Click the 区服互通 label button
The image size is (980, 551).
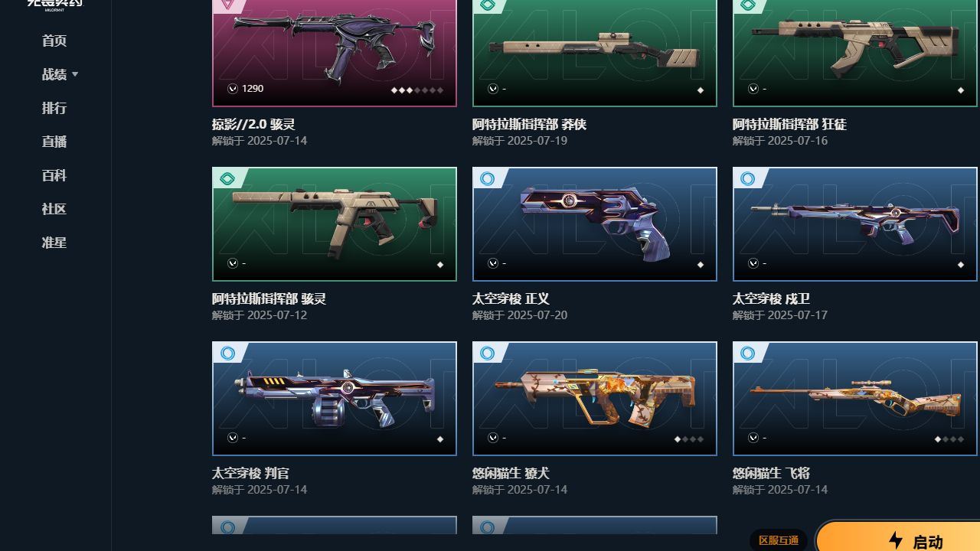779,540
